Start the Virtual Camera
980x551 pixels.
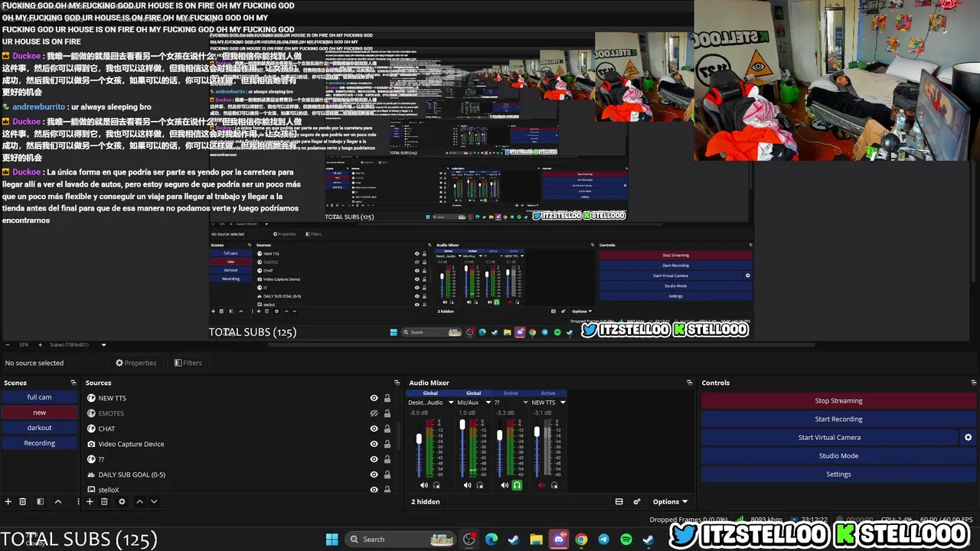(829, 438)
